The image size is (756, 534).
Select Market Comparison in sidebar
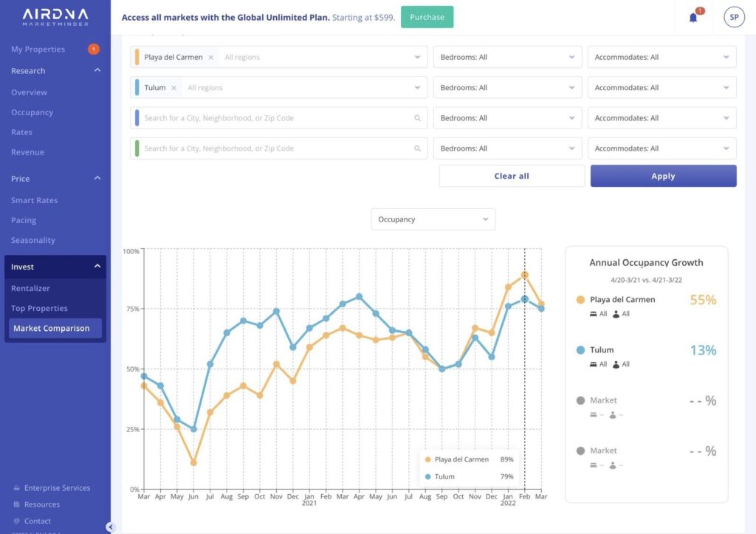[55, 328]
